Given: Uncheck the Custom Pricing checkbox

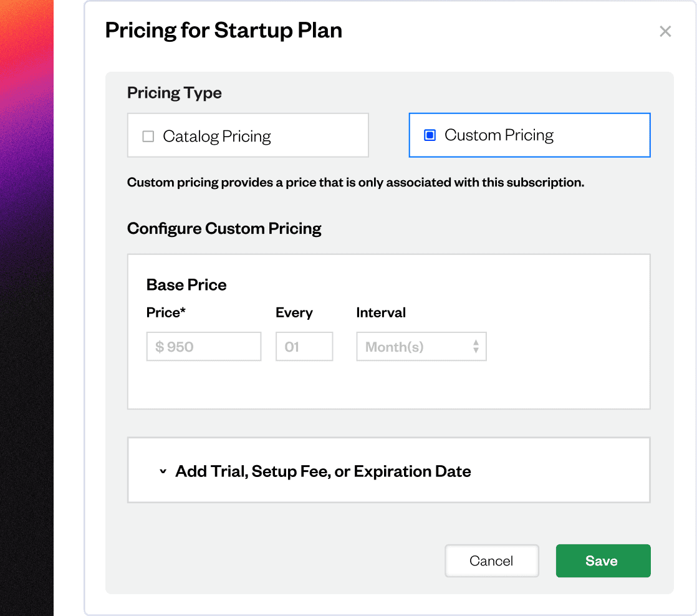Looking at the screenshot, I should pyautogui.click(x=430, y=135).
